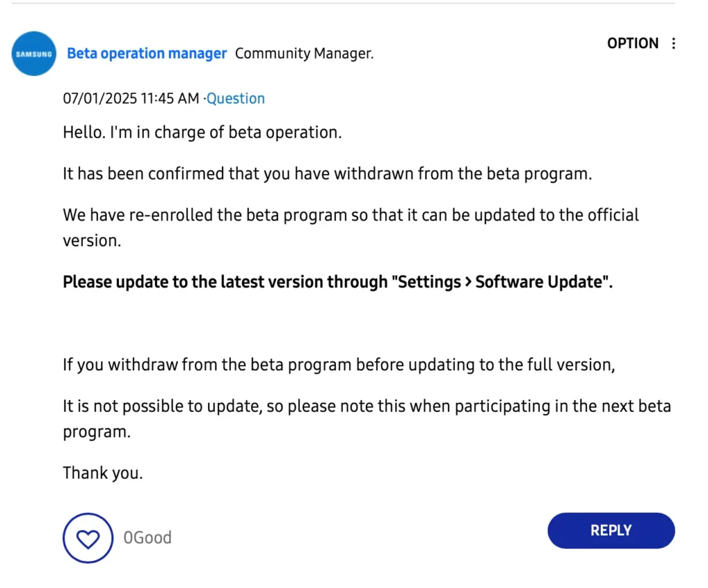Click the paragraph 'We have re-enrolled the beta program'
This screenshot has width=708, height=588.
click(x=351, y=228)
